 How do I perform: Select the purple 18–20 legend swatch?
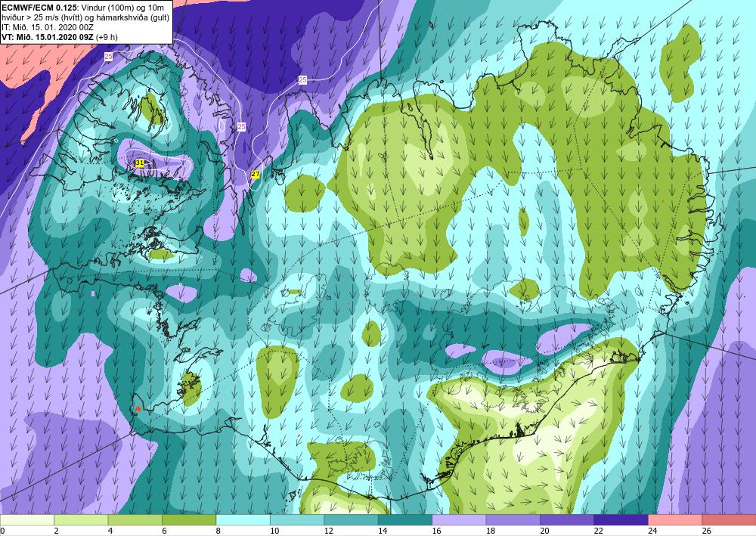(513, 520)
